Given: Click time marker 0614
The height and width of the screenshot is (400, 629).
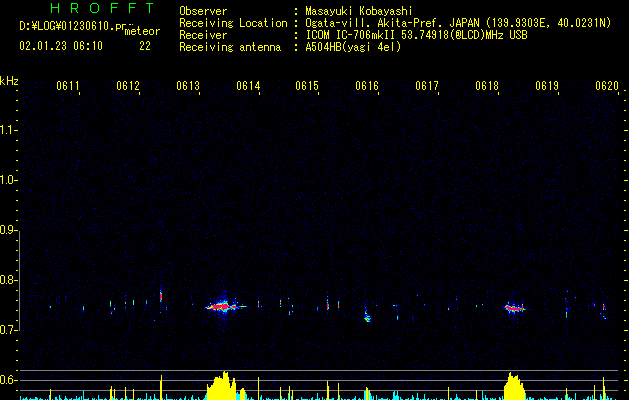Looking at the screenshot, I should click(248, 86).
